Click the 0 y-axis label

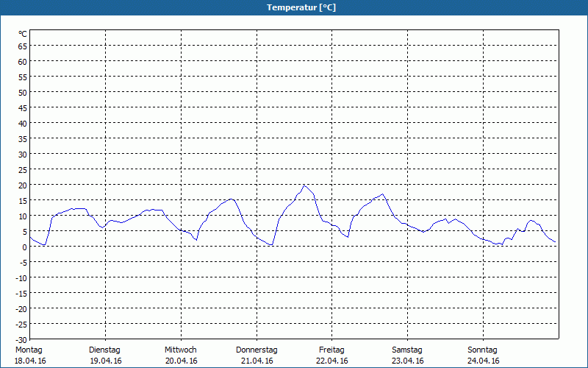click(x=25, y=247)
